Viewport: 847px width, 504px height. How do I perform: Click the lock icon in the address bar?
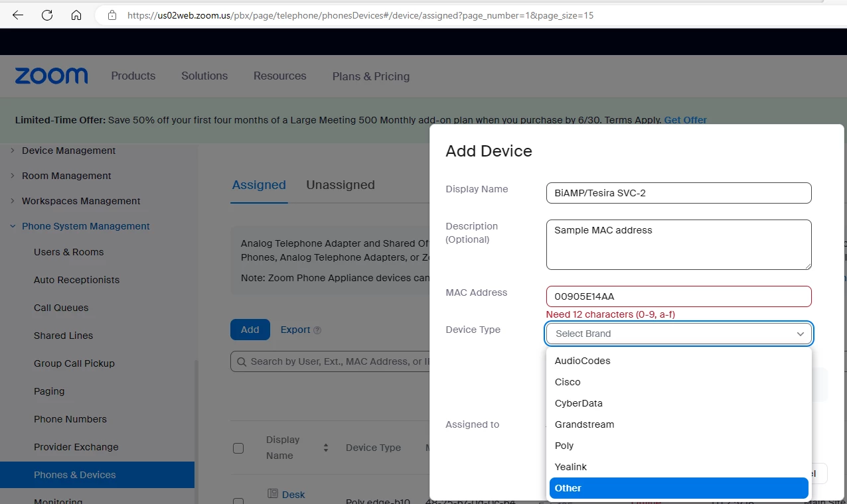coord(112,15)
